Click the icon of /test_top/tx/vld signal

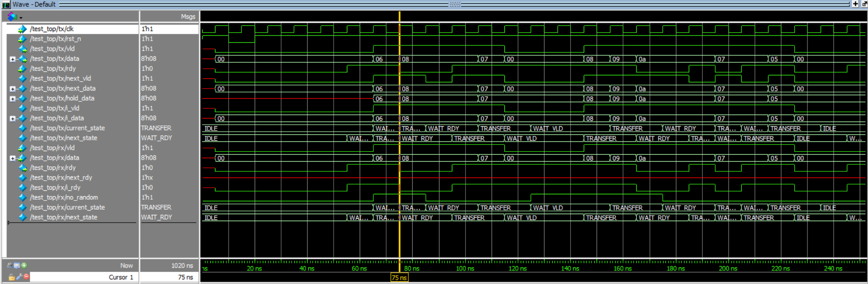(23, 49)
